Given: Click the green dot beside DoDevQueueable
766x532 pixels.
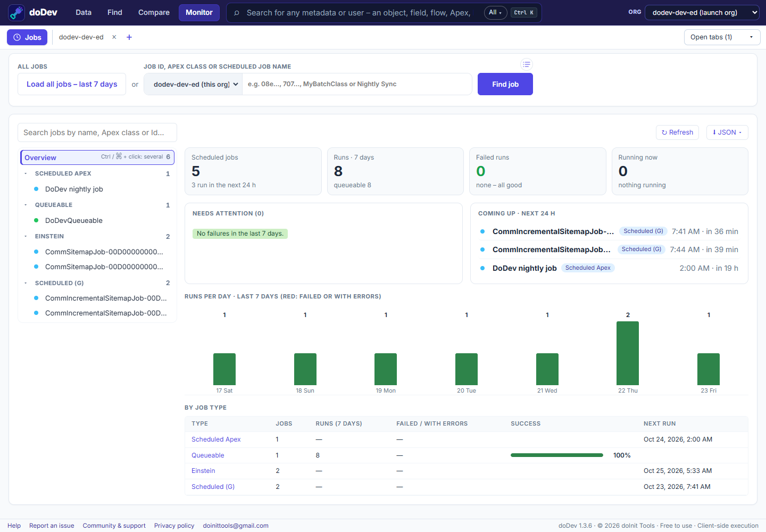Looking at the screenshot, I should (36, 220).
